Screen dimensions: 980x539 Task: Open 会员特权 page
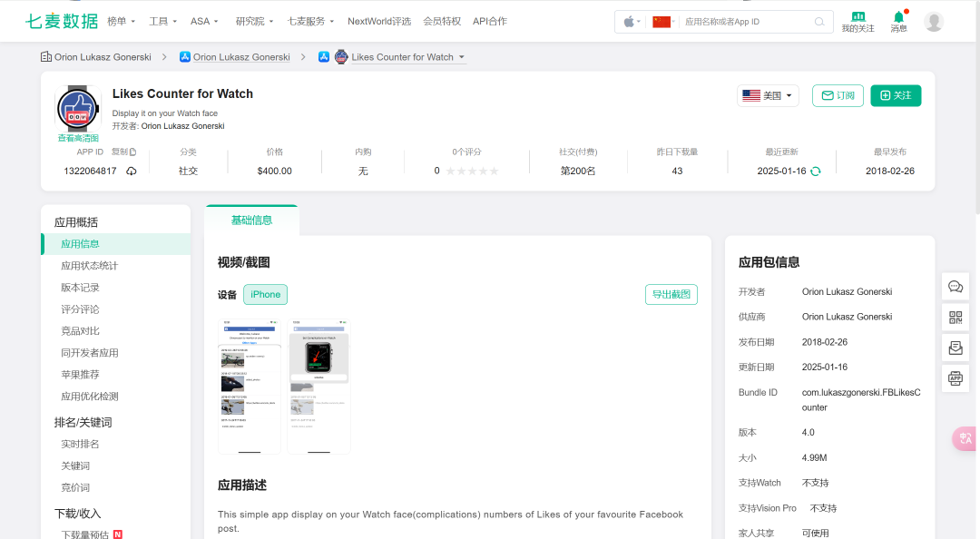click(442, 21)
